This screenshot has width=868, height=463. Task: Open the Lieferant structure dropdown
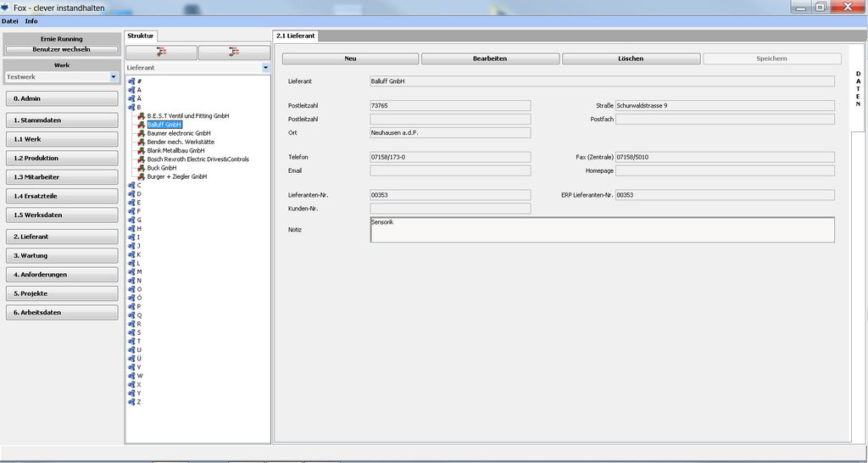[265, 67]
